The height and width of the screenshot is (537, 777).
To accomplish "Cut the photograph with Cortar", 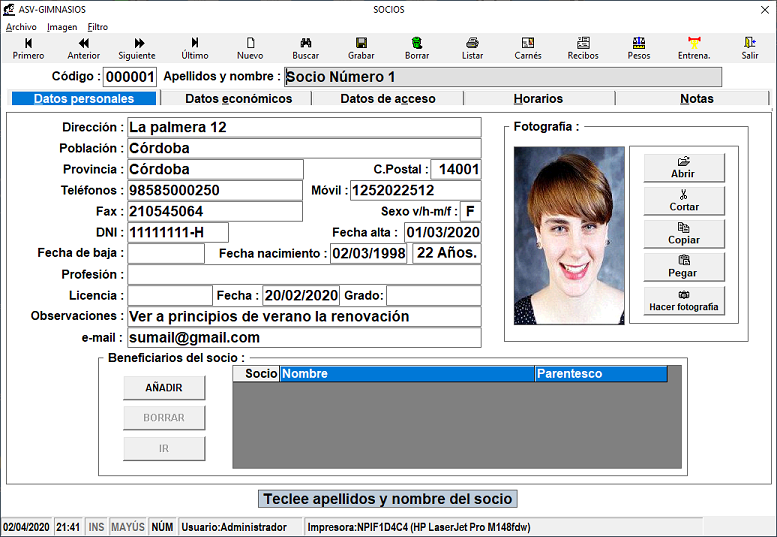I will [x=684, y=201].
